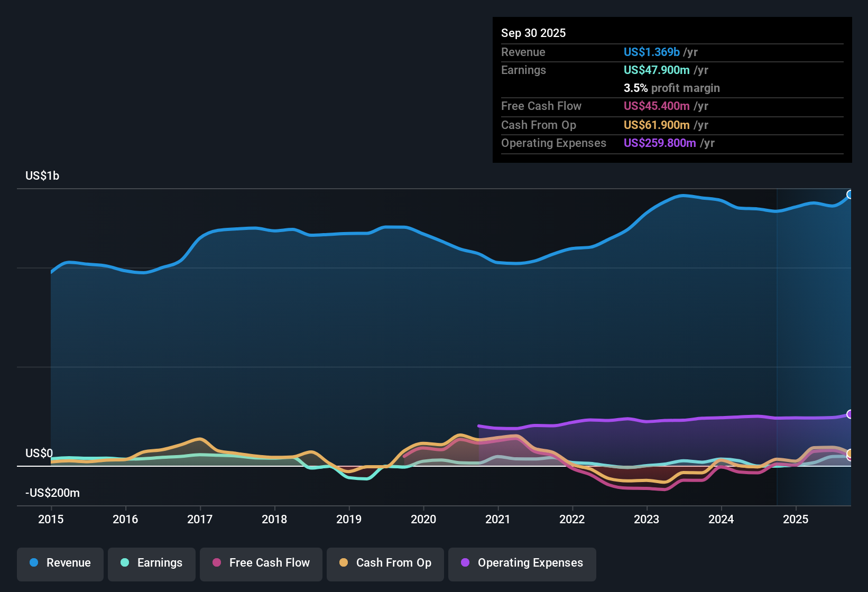The image size is (868, 592).
Task: Click the purple Operating Expenses dot icon
Action: tap(465, 563)
